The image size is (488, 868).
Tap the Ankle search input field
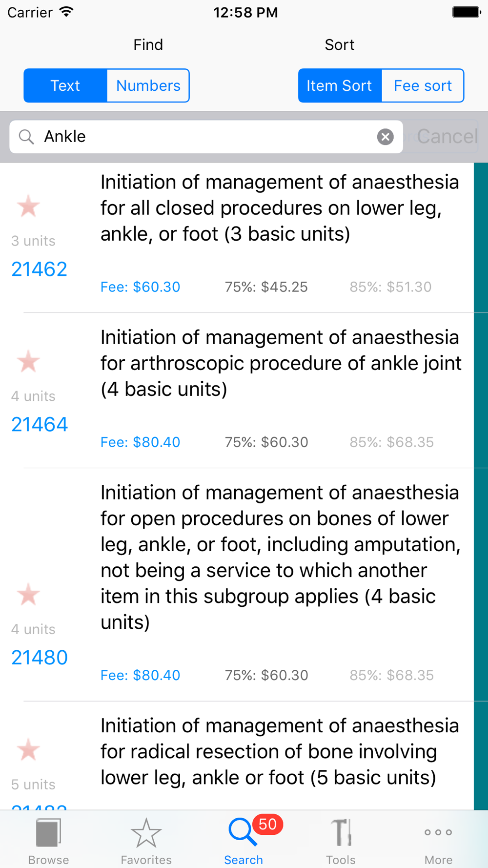click(205, 137)
